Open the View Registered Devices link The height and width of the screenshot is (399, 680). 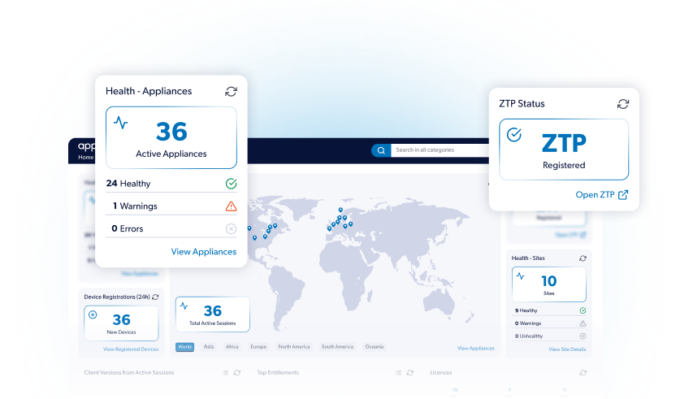[x=131, y=349]
